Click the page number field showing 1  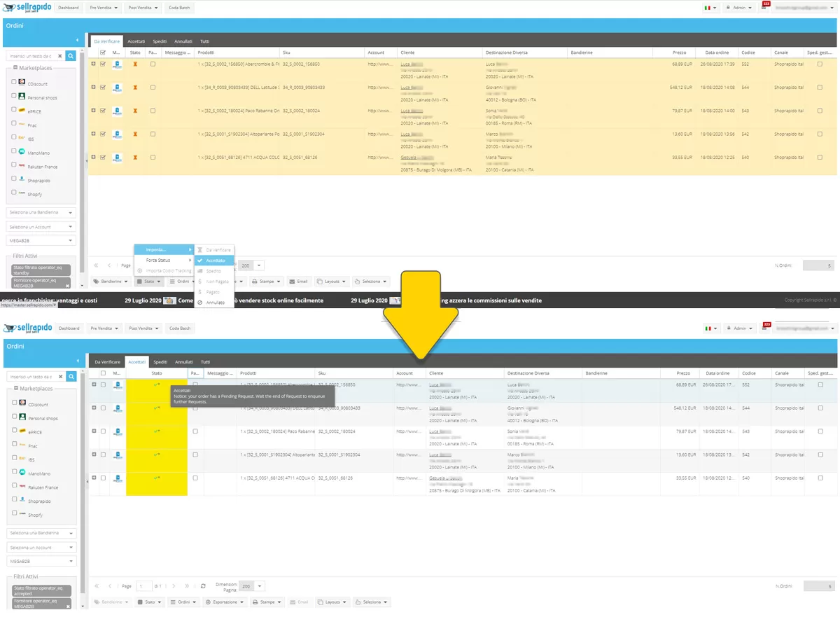tap(144, 586)
